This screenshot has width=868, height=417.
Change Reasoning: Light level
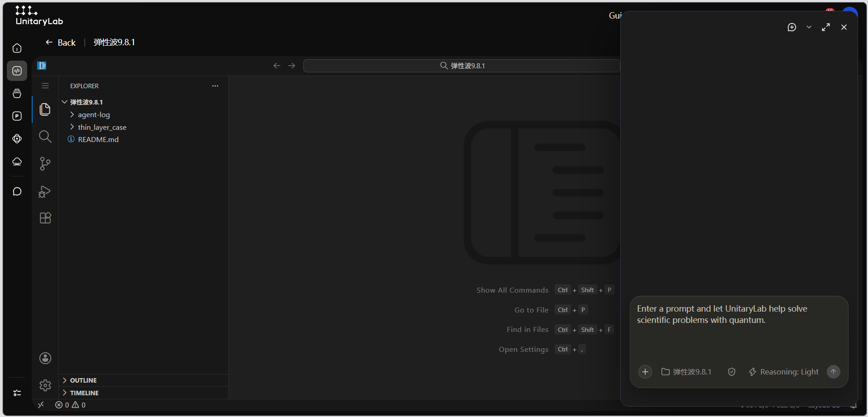[784, 372]
